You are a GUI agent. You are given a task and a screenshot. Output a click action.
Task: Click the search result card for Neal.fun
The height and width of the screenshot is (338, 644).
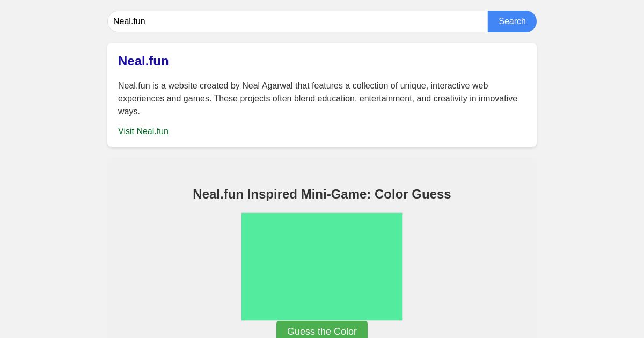click(x=322, y=95)
